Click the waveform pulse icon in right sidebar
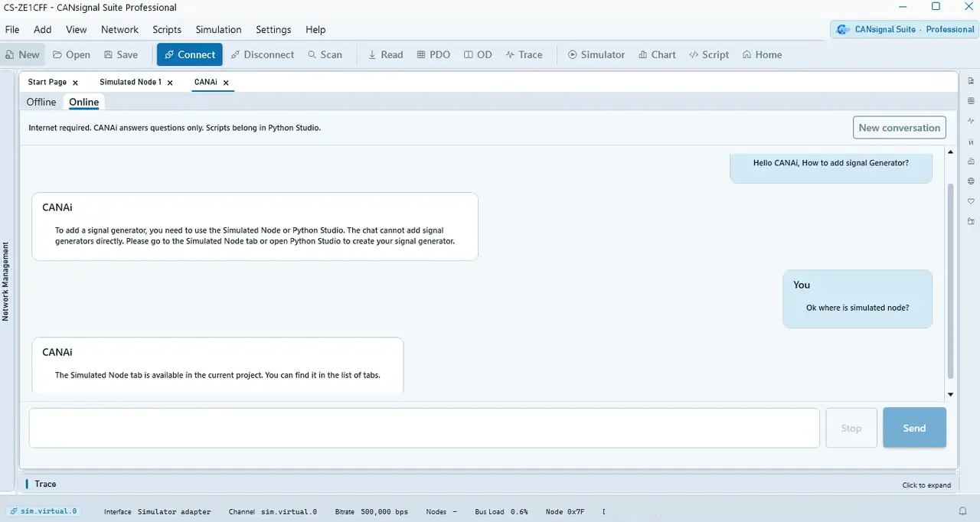The width and height of the screenshot is (980, 522). [971, 121]
